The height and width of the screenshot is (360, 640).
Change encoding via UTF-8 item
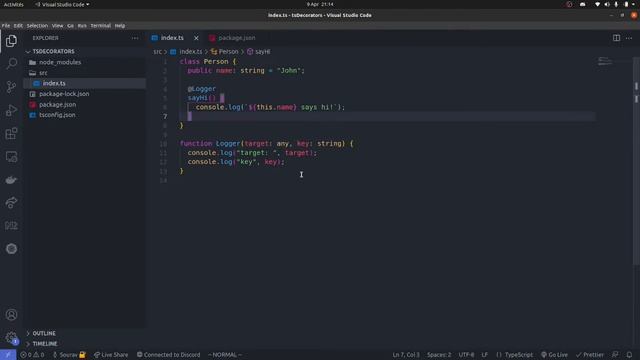pyautogui.click(x=466, y=355)
